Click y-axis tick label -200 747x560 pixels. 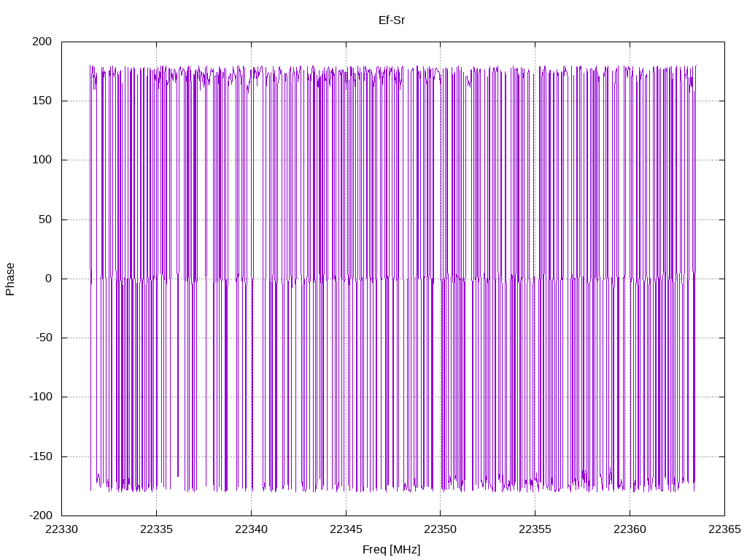(41, 516)
